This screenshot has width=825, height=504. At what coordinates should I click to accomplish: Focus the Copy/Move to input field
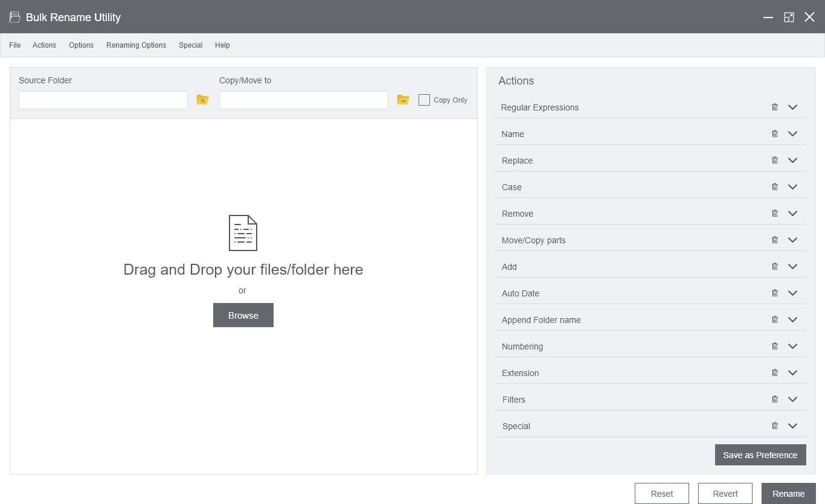point(304,100)
